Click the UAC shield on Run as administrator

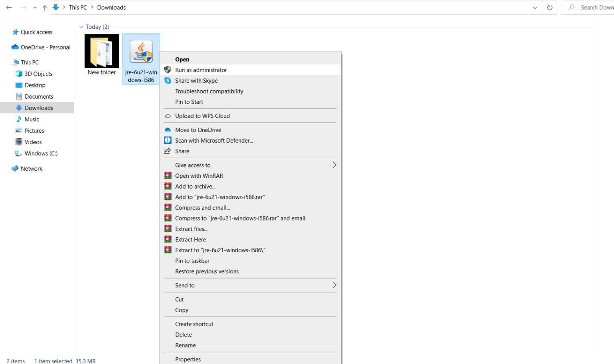pyautogui.click(x=167, y=70)
